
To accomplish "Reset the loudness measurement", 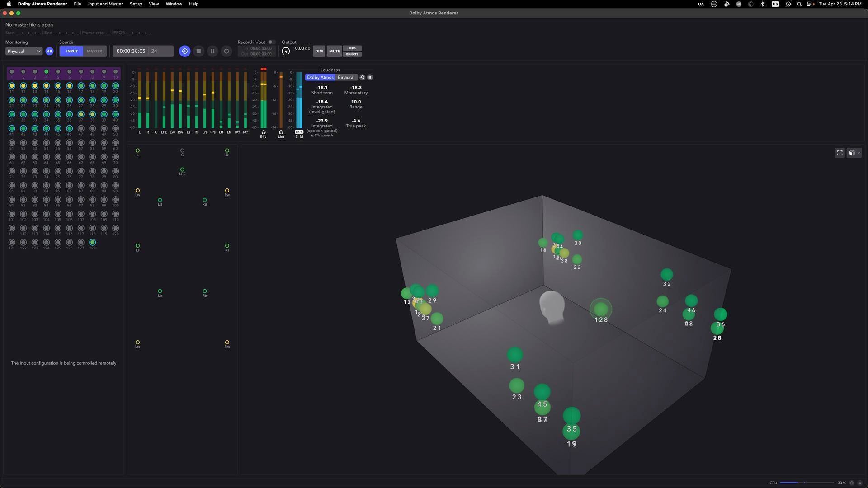I will pyautogui.click(x=362, y=77).
